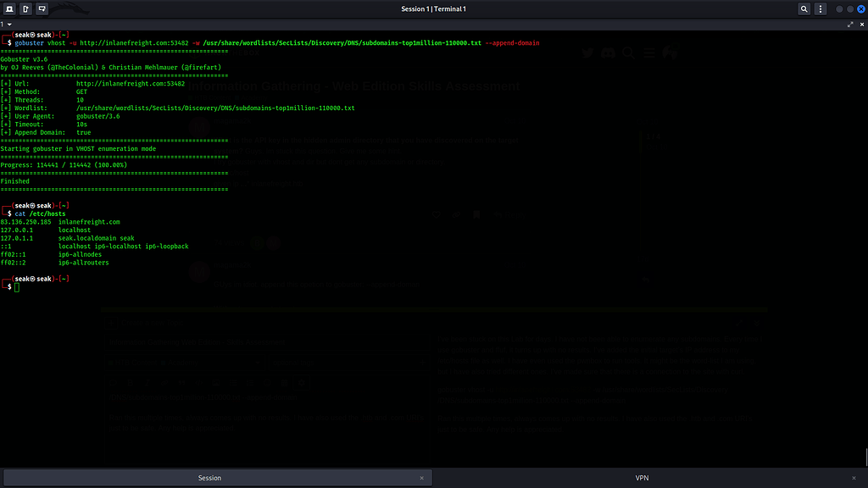Click the empty terminal prompt to focus input
Image resolution: width=868 pixels, height=488 pixels.
[17, 287]
